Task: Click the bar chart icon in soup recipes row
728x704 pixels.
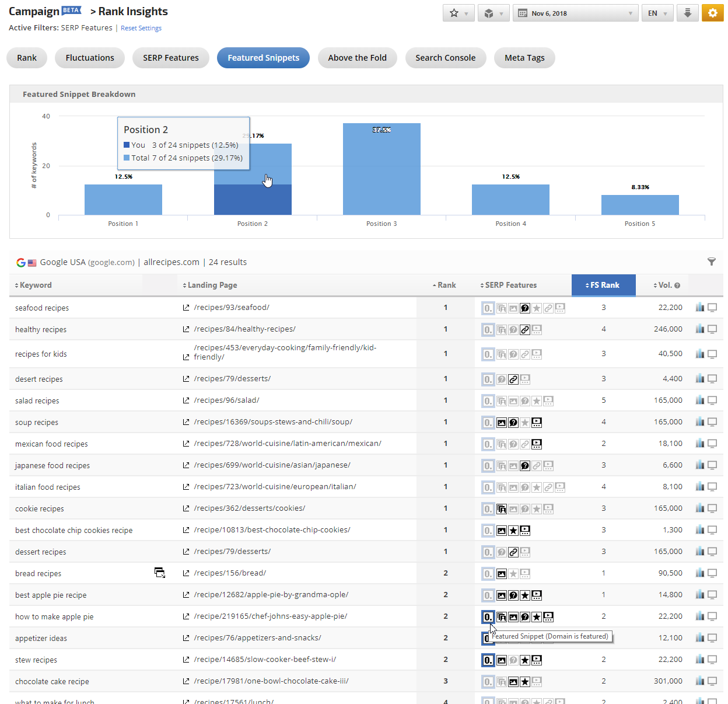Action: 700,421
